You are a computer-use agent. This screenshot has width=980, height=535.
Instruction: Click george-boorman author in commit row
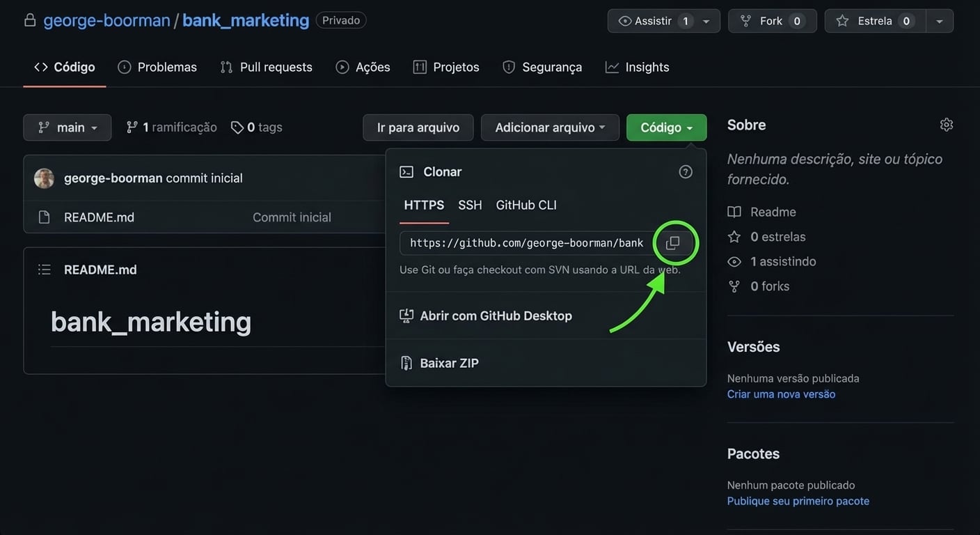pyautogui.click(x=113, y=178)
